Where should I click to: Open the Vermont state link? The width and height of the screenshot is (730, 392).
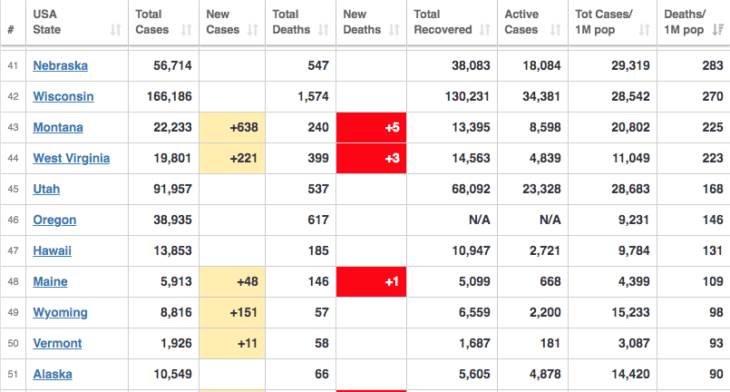tap(57, 343)
